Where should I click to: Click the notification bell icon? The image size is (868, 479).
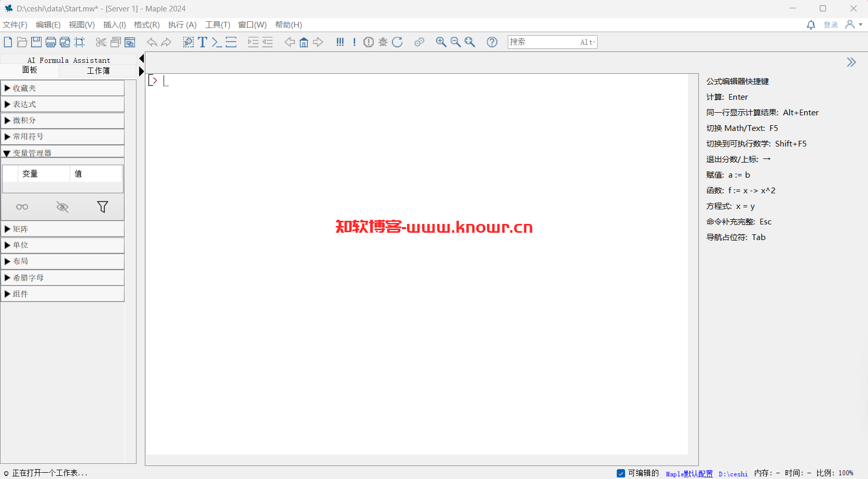tap(811, 24)
